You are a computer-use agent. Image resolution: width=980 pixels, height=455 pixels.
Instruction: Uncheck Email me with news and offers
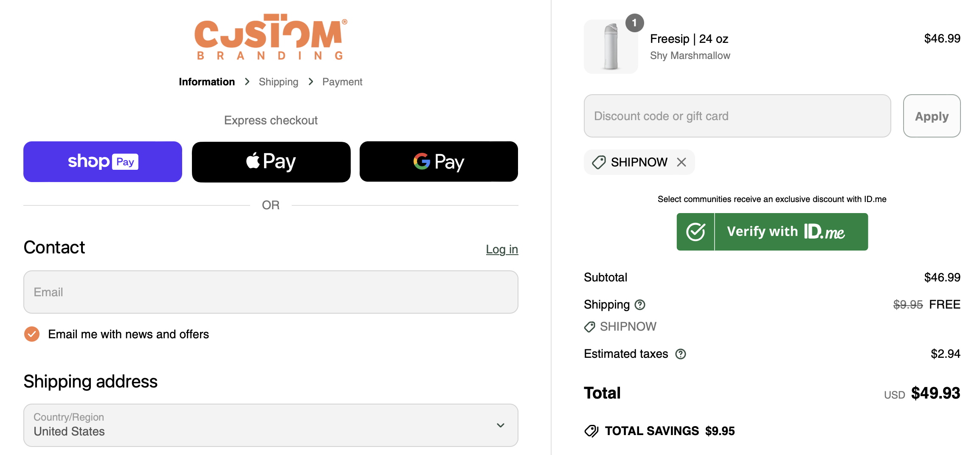pos(32,334)
